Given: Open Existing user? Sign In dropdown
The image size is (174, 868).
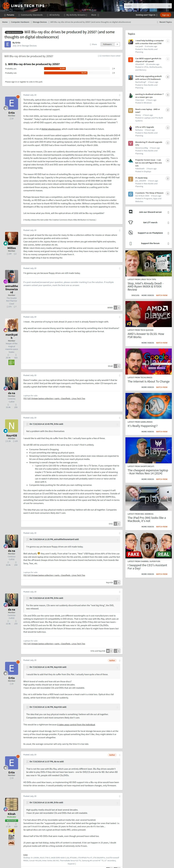Looking at the screenshot, I should pyautogui.click(x=146, y=15).
